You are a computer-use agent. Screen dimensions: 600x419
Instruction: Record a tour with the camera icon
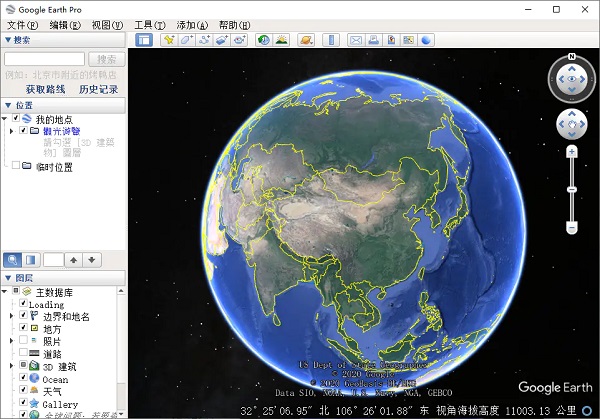click(240, 40)
